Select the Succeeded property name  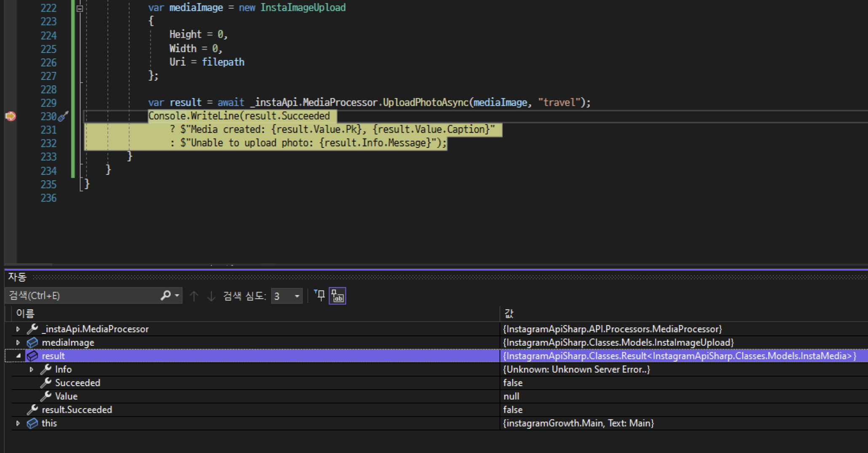[78, 383]
